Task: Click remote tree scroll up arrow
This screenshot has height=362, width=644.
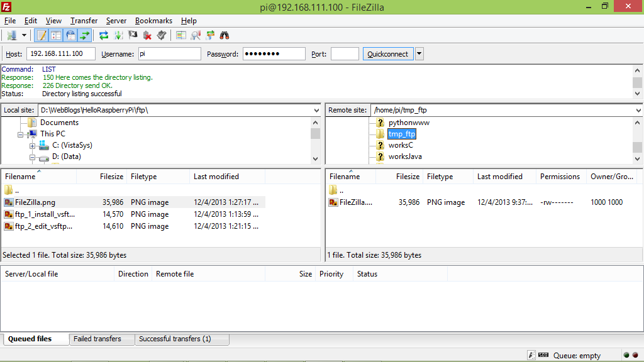Action: (637, 123)
